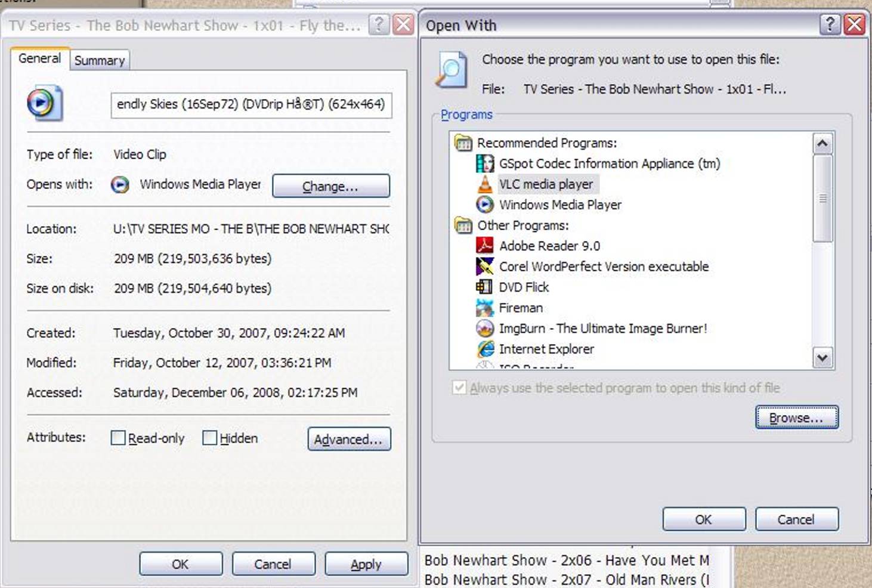Click the video file icon in Properties
Image resolution: width=872 pixels, height=588 pixels.
coord(45,103)
